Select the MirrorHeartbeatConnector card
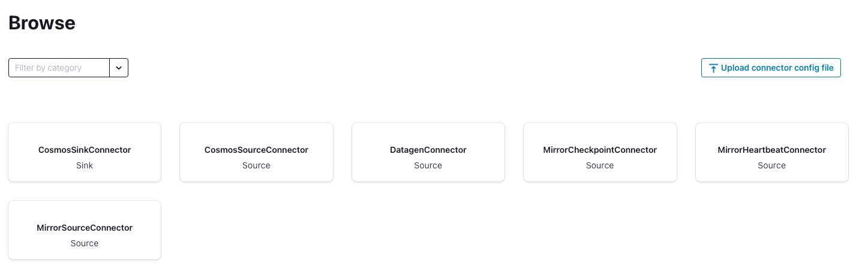 coord(772,152)
